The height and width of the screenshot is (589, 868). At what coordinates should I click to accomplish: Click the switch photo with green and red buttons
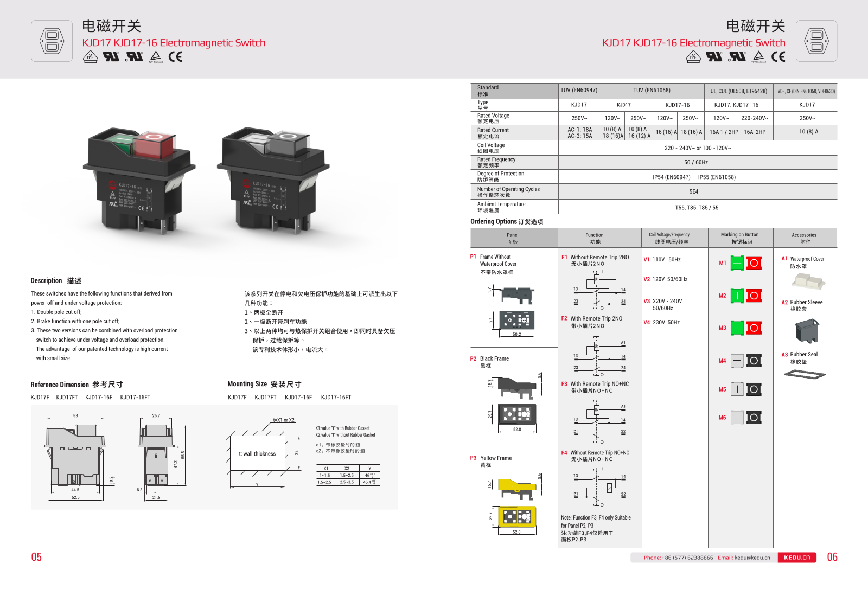point(139,181)
